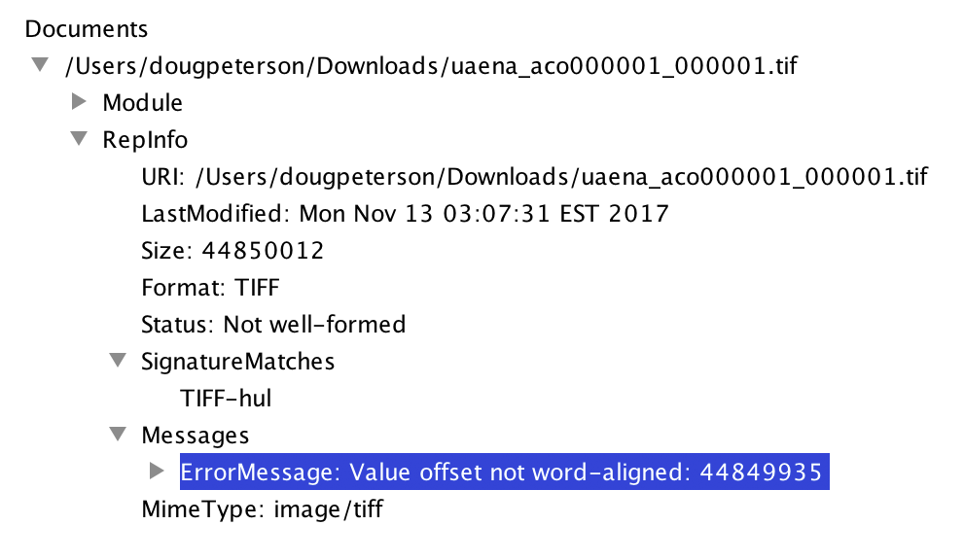Collapse the SignatureMatches section
Screen dimensions: 964x560
pyautogui.click(x=118, y=361)
